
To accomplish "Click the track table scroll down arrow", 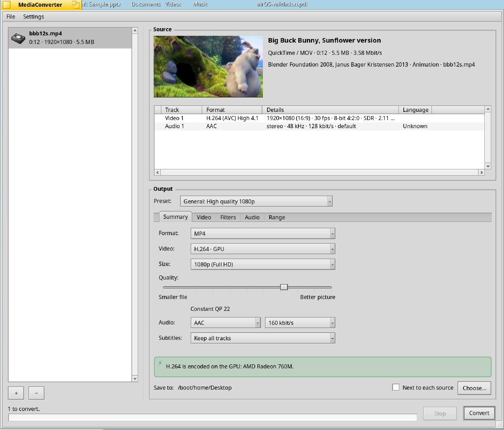I will point(488,166).
